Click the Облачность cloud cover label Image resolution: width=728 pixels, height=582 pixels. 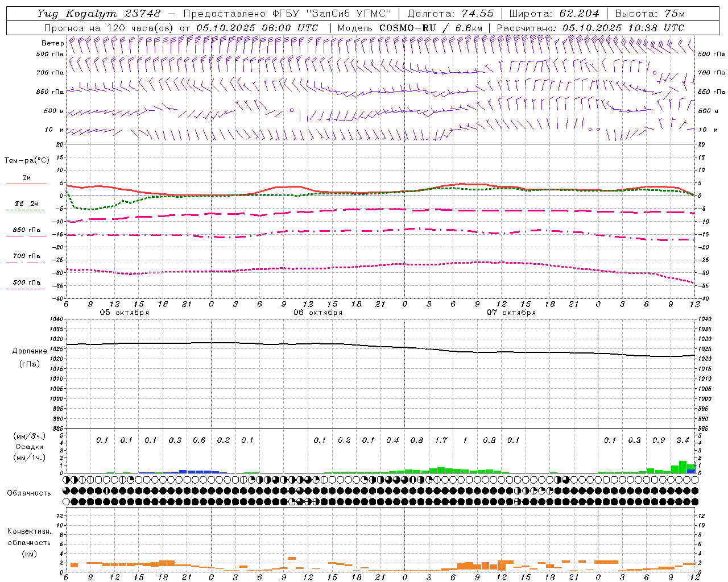(29, 493)
